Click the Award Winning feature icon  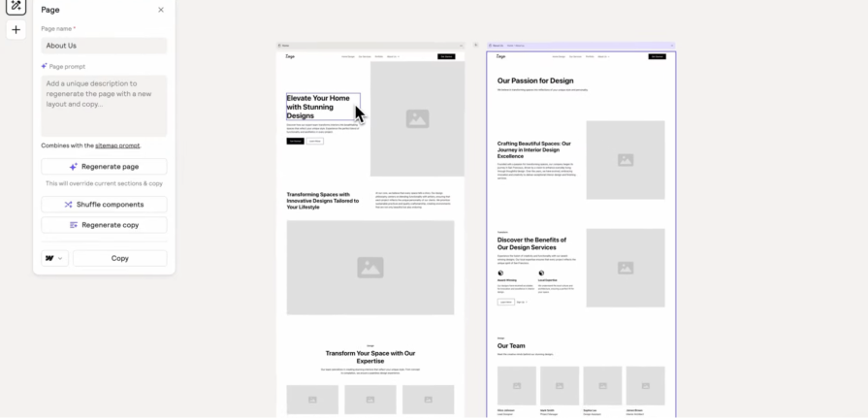(x=500, y=273)
